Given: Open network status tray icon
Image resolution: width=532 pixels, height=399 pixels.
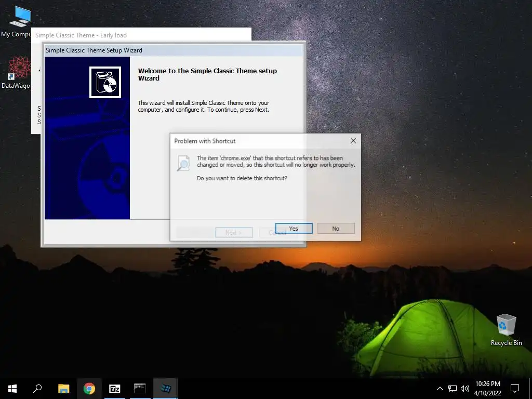Looking at the screenshot, I should (x=453, y=389).
